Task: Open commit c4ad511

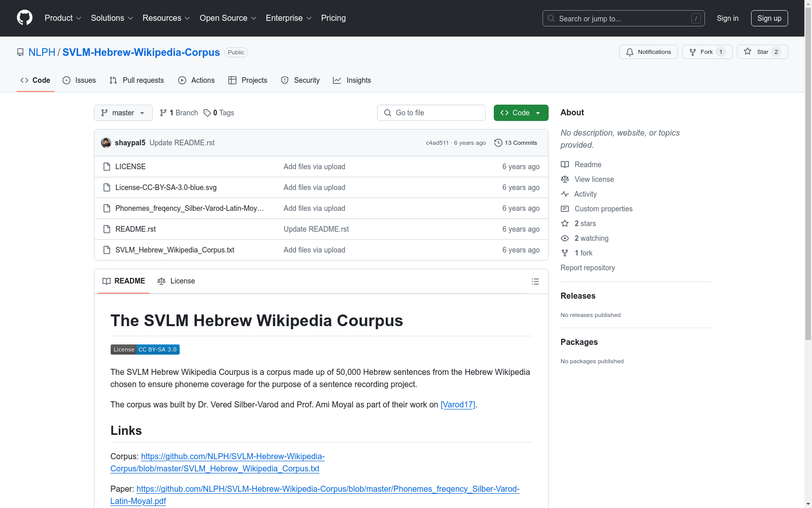Action: (437, 143)
